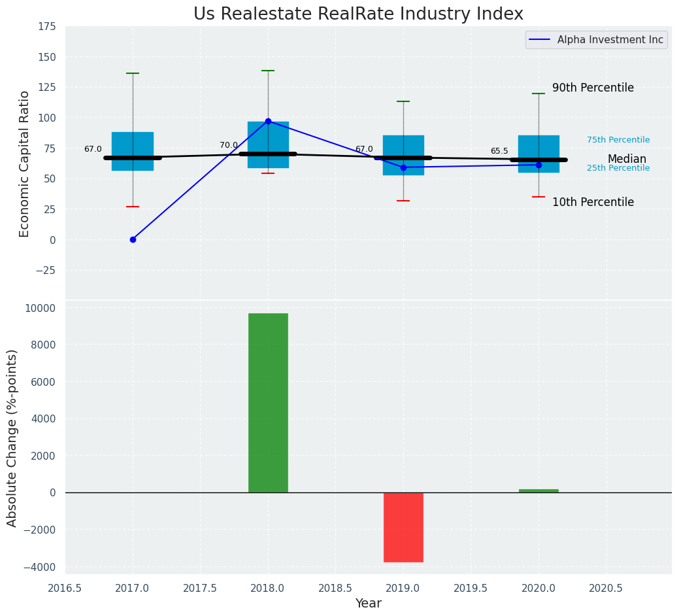This screenshot has width=679, height=616.
Task: Click the green 90th percentile cap for 2019
Action: pos(404,101)
